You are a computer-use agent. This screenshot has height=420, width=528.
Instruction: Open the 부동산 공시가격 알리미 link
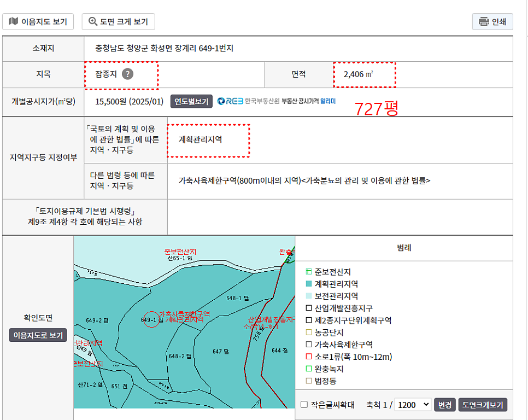tap(308, 101)
